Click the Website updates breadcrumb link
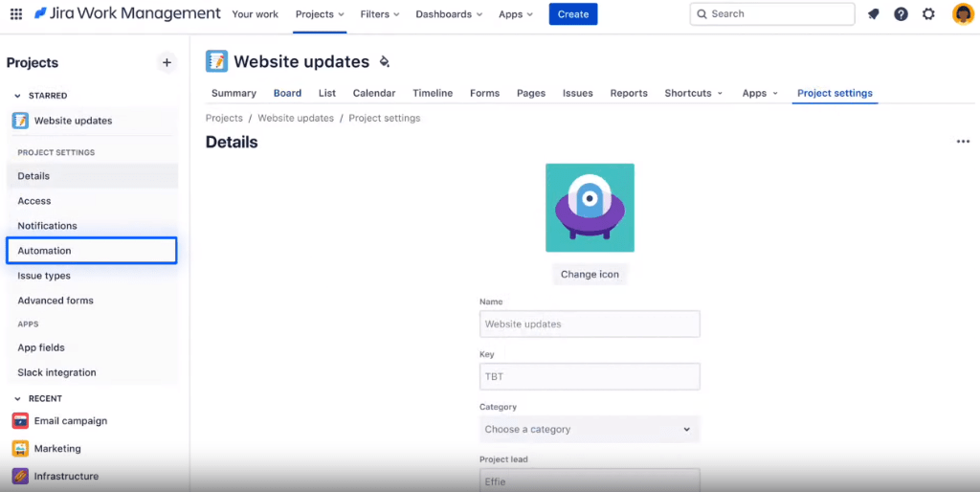Screen dimensions: 980x492 (296, 118)
